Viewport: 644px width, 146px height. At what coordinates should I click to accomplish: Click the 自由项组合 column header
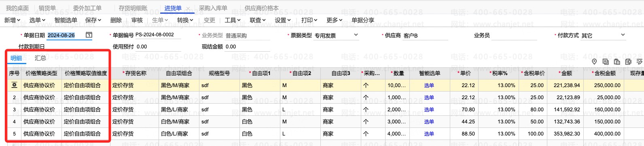tap(179, 73)
